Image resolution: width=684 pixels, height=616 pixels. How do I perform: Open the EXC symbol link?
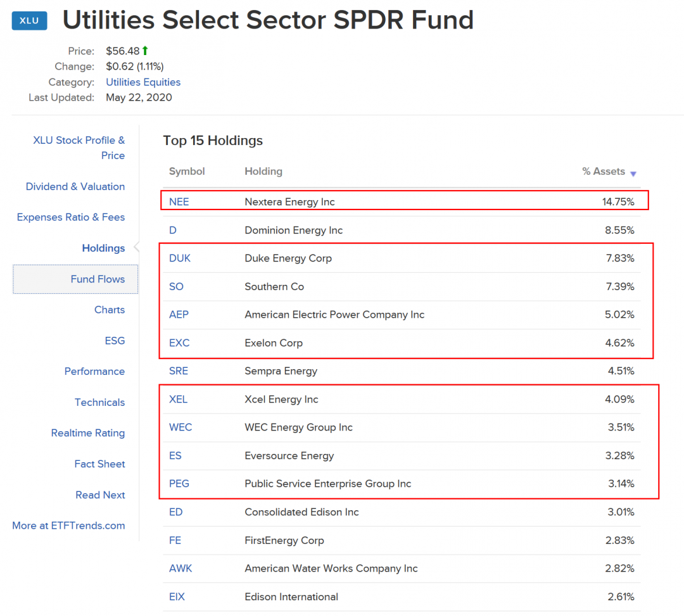179,343
